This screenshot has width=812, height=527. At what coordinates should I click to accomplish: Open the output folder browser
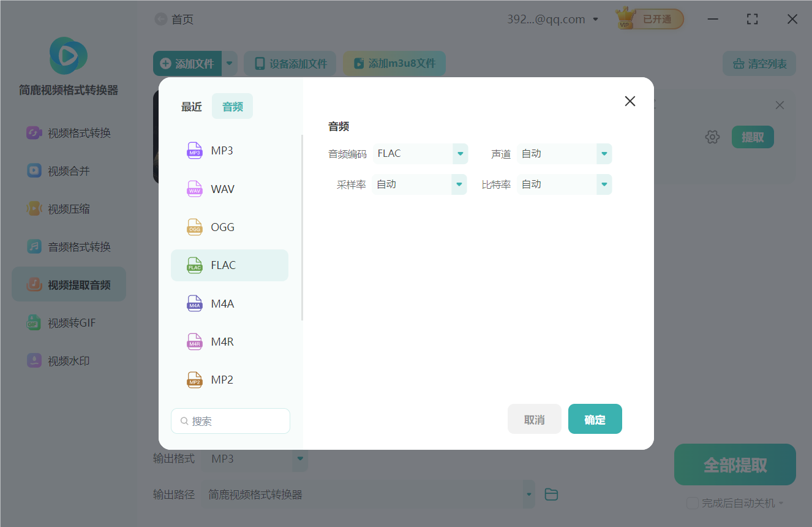click(x=551, y=494)
